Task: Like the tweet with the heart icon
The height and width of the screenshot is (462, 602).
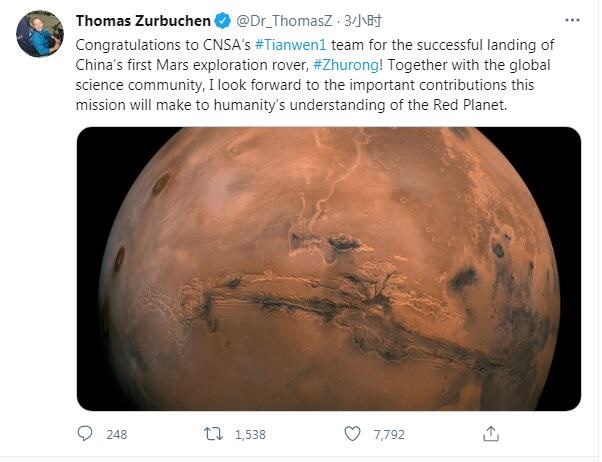Action: coord(352,434)
